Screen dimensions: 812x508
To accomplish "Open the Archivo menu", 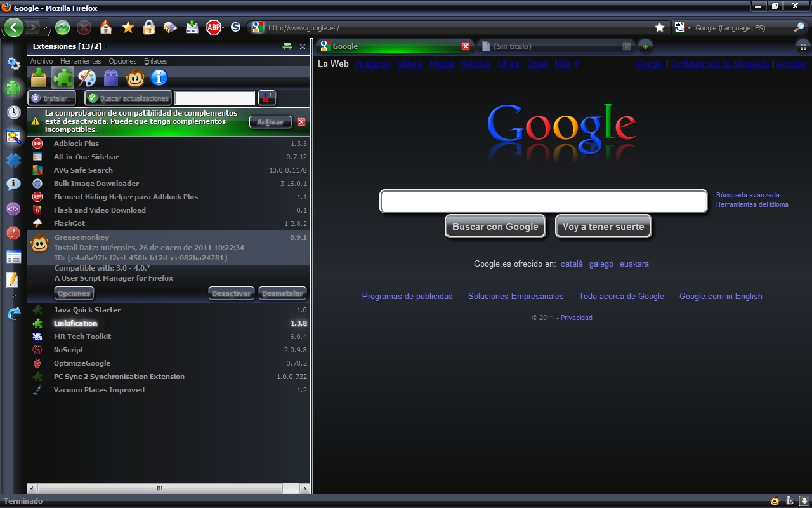I will click(x=42, y=61).
